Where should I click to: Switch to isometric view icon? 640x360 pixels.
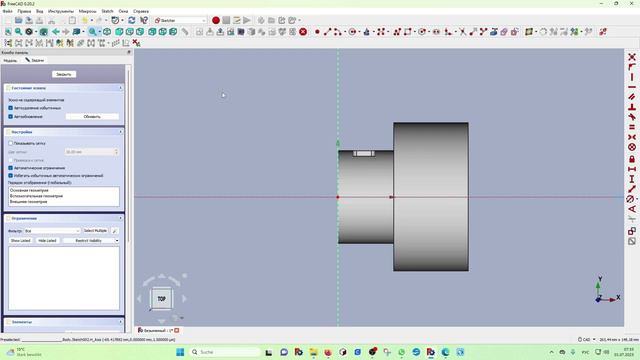click(x=107, y=31)
